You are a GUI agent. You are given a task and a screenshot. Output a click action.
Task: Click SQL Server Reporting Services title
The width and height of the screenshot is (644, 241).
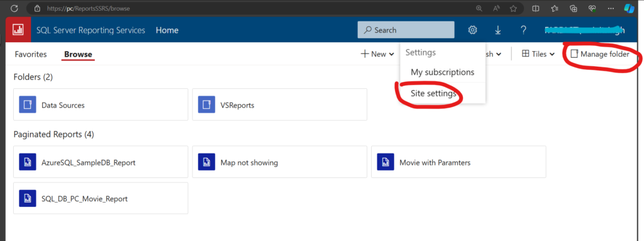[x=91, y=30]
